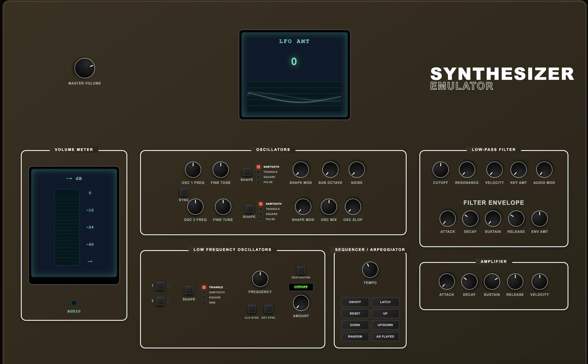Select Sawtooth LFO shape
The image size is (588, 364).
[214, 292]
